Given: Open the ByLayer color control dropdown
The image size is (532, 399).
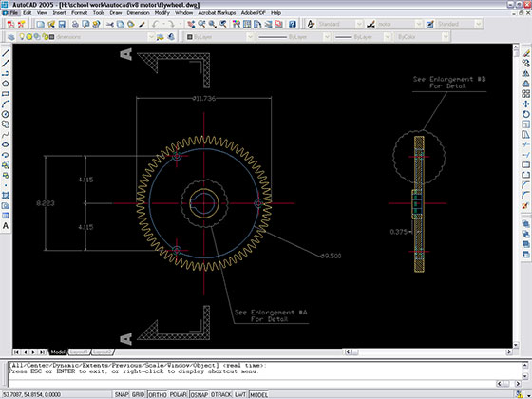Looking at the screenshot, I should [219, 37].
